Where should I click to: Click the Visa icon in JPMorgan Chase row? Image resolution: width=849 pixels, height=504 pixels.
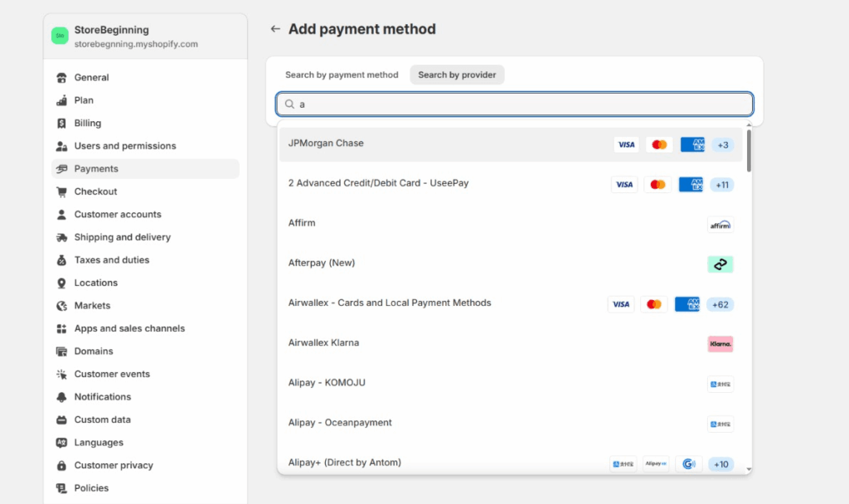626,145
